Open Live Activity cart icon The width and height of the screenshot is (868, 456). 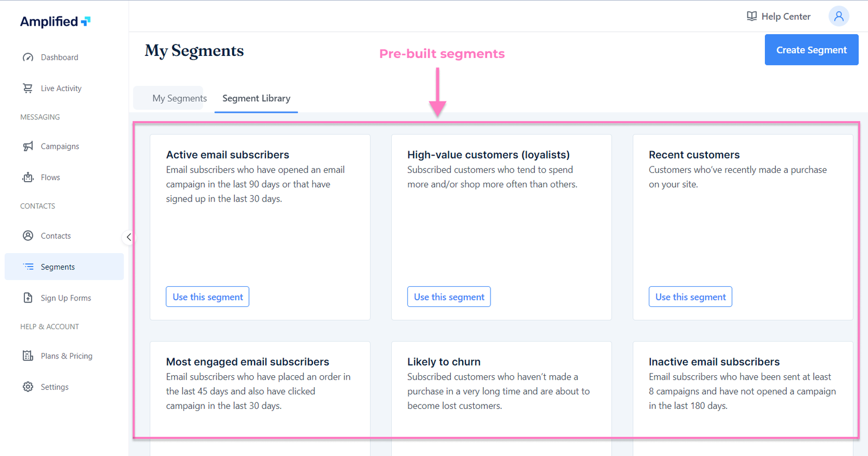(x=28, y=88)
